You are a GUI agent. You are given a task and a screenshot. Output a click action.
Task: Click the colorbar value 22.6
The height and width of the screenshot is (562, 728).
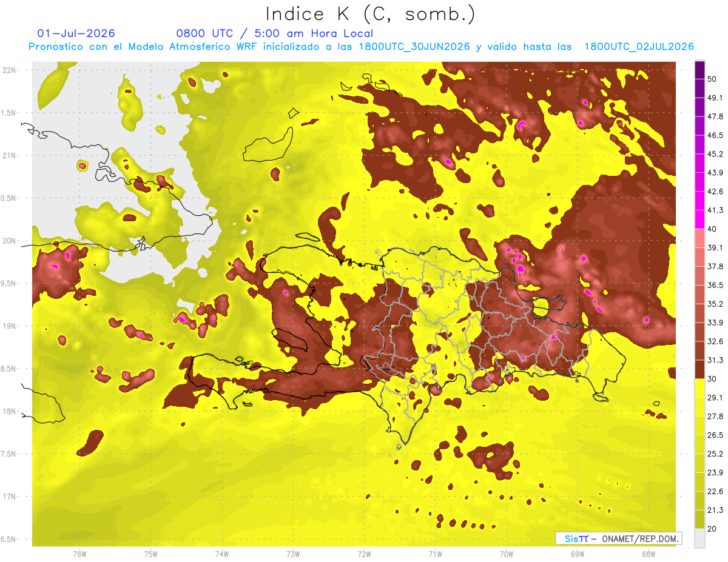pyautogui.click(x=714, y=492)
